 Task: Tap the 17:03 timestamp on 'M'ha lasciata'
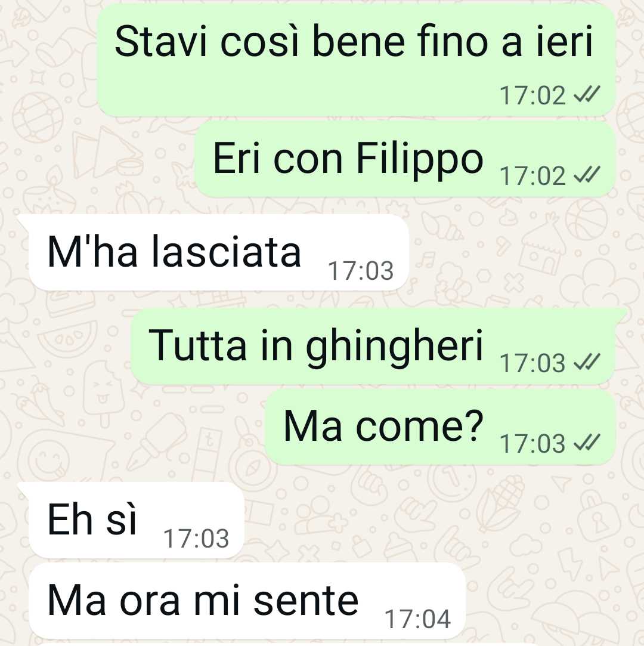(x=361, y=271)
